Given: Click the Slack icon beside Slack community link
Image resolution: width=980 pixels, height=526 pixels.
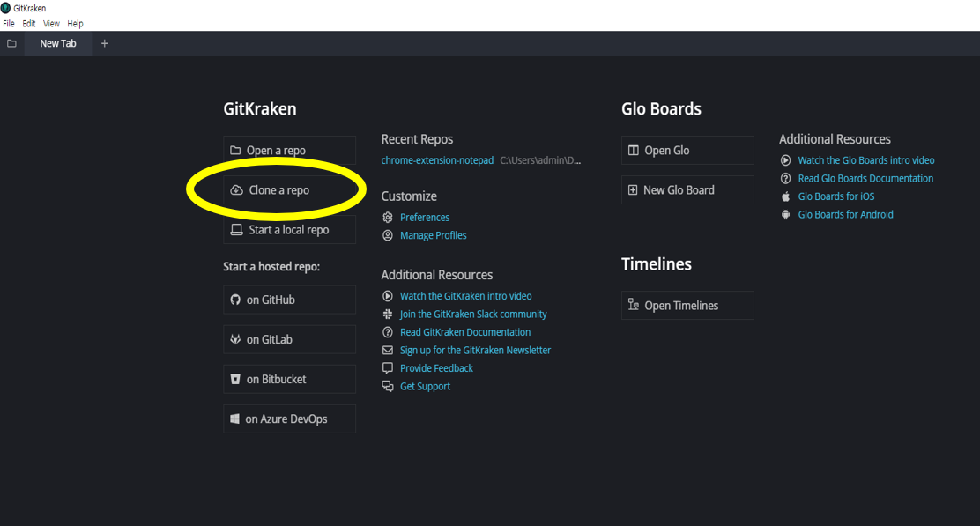Looking at the screenshot, I should (388, 315).
